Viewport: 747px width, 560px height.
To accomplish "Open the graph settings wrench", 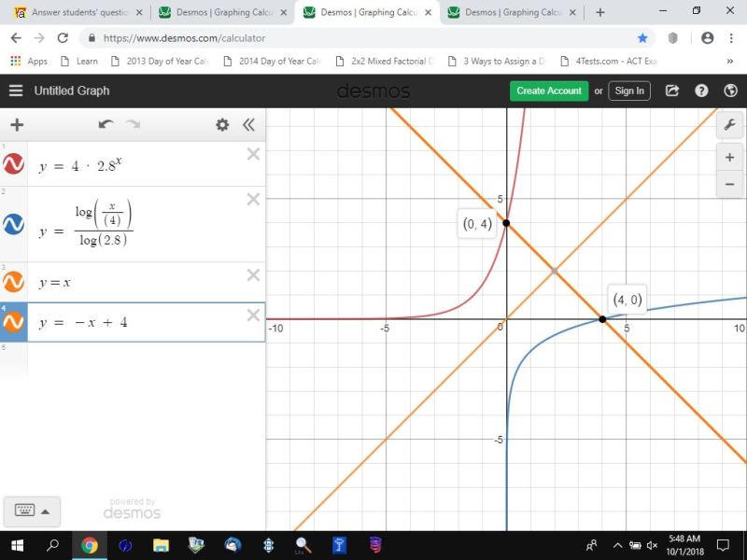I will [x=729, y=126].
